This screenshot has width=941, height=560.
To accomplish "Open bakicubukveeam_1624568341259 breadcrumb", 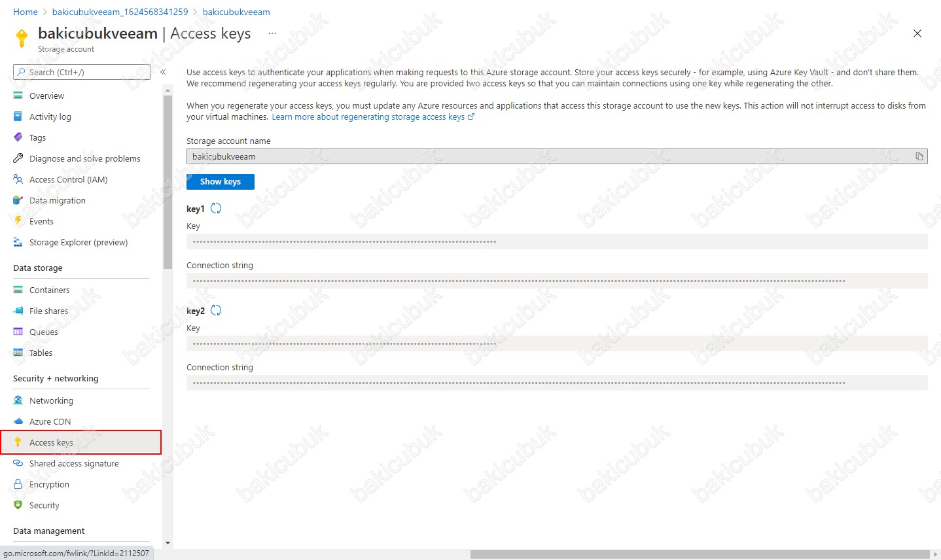I will pos(120,12).
